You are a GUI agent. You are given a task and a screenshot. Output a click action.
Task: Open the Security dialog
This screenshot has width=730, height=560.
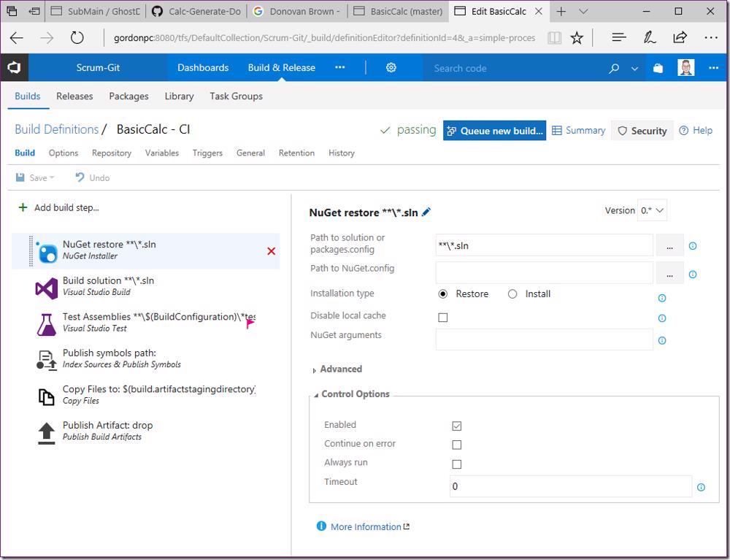pos(642,131)
